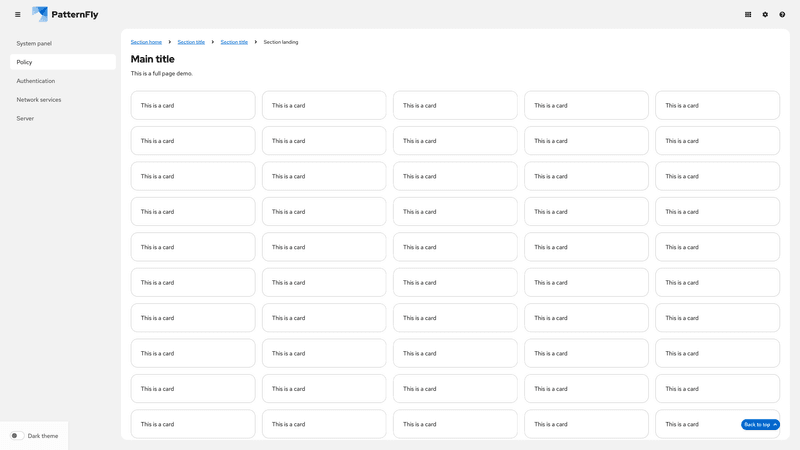This screenshot has height=450, width=800.
Task: Open the application launcher grid icon
Action: 748,15
